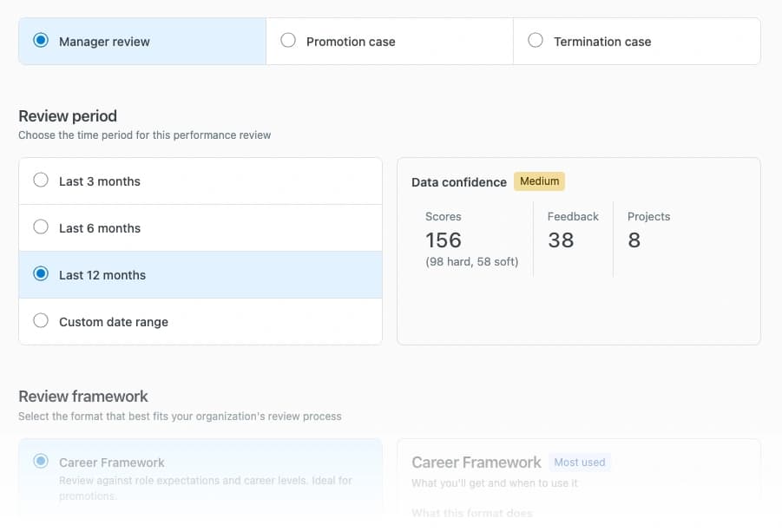Click the Feedback count of 38

click(561, 240)
